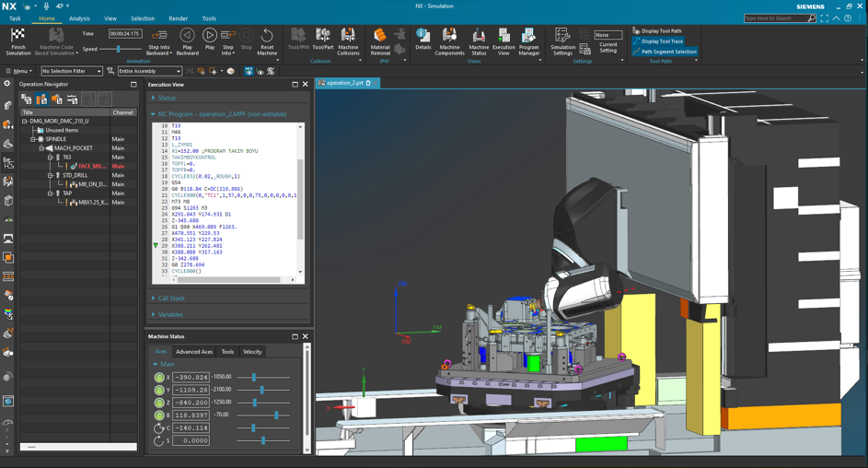The image size is (868, 468).
Task: Click the X axis value field -390.824
Action: click(x=191, y=377)
